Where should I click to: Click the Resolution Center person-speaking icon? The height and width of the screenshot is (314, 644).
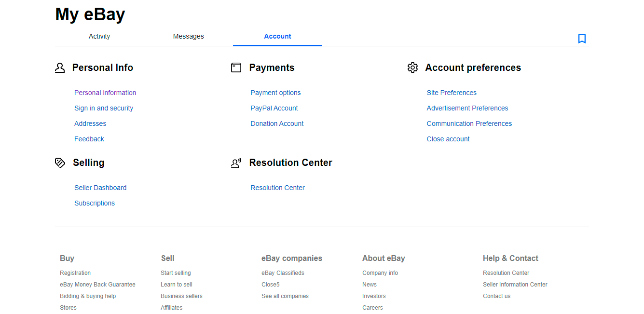pos(236,163)
